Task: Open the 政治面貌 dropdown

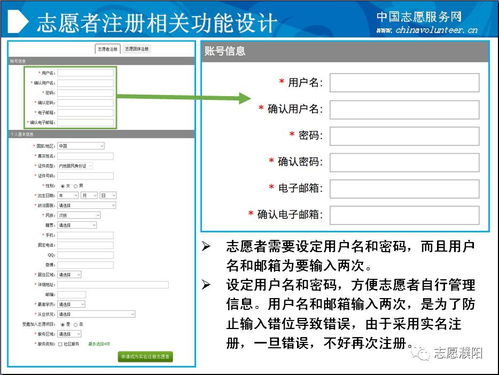Action: coord(87,205)
